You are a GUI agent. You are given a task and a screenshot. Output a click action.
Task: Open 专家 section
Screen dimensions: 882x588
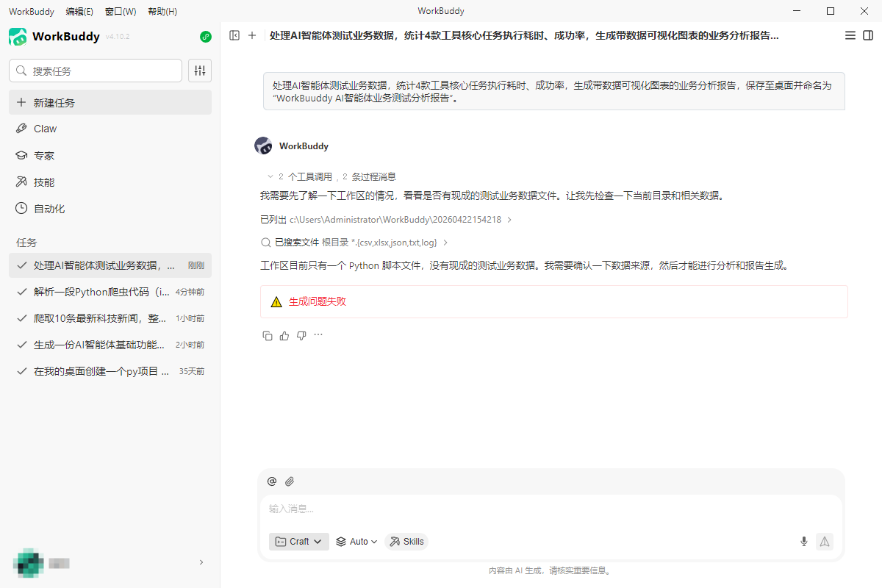pyautogui.click(x=110, y=156)
